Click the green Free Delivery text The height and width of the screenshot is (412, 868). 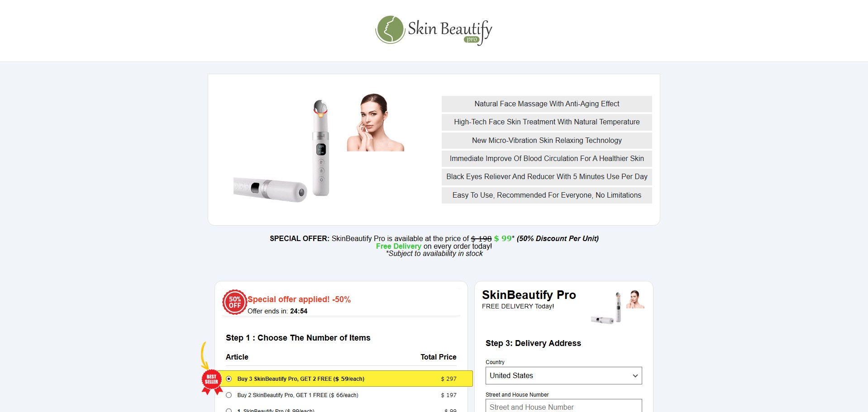(398, 246)
